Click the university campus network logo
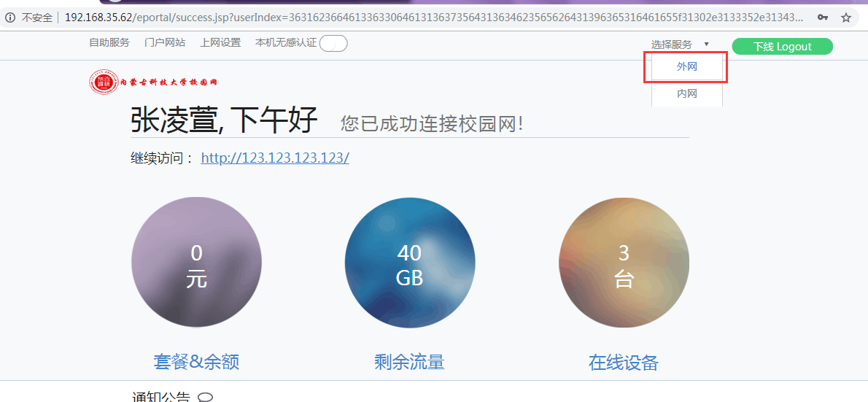Viewport: 868px width, 402px height. [153, 82]
